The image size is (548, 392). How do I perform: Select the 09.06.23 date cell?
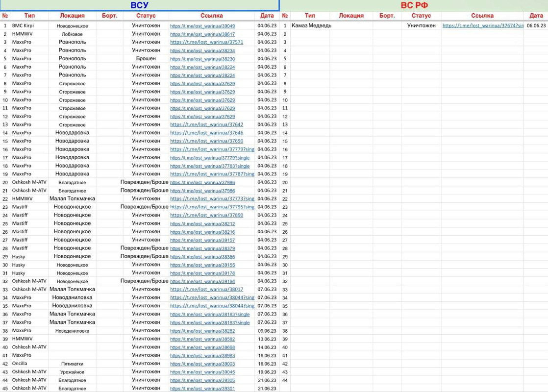coord(267,331)
